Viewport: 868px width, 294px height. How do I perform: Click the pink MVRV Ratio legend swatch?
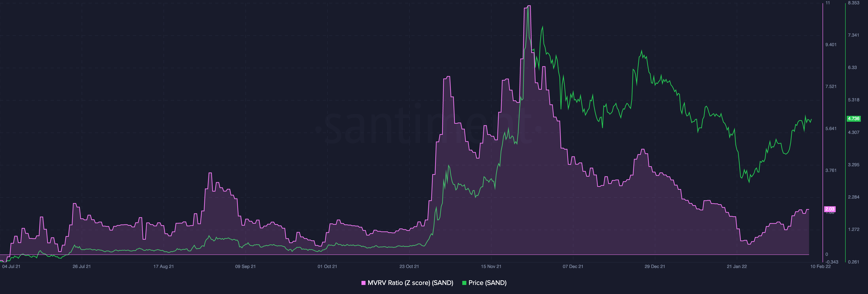click(x=363, y=283)
